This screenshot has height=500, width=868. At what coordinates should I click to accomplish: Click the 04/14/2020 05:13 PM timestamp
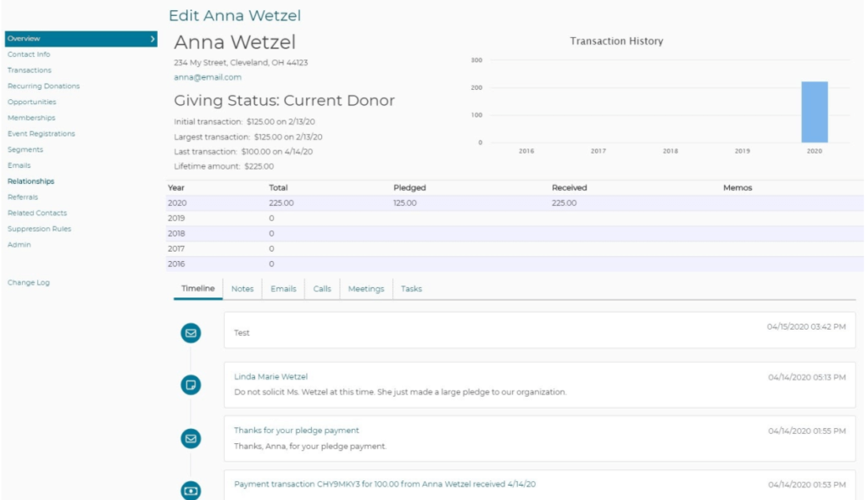click(807, 377)
